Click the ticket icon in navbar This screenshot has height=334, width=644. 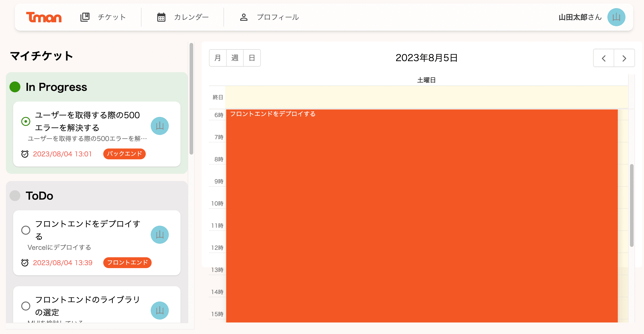coord(85,17)
